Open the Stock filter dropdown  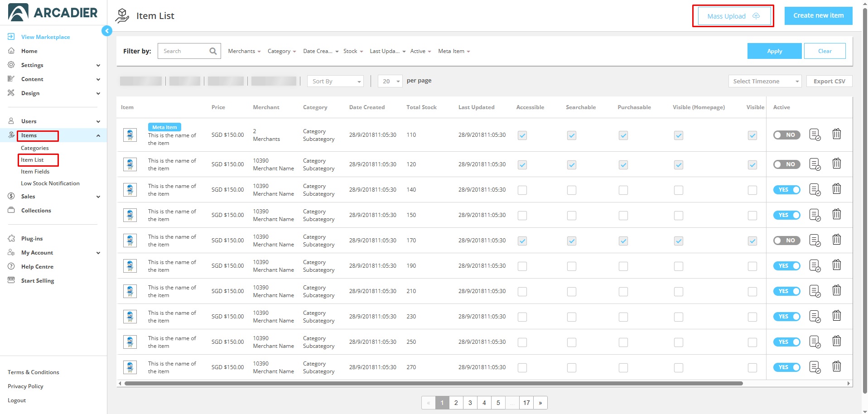(353, 51)
